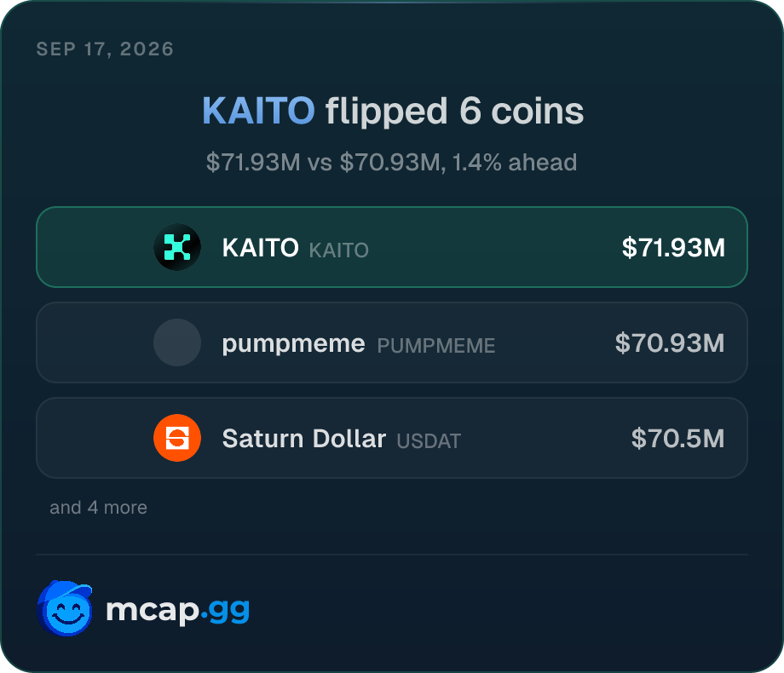Click the KAITO coin name label
Viewport: 784px width, 673px height.
[261, 248]
